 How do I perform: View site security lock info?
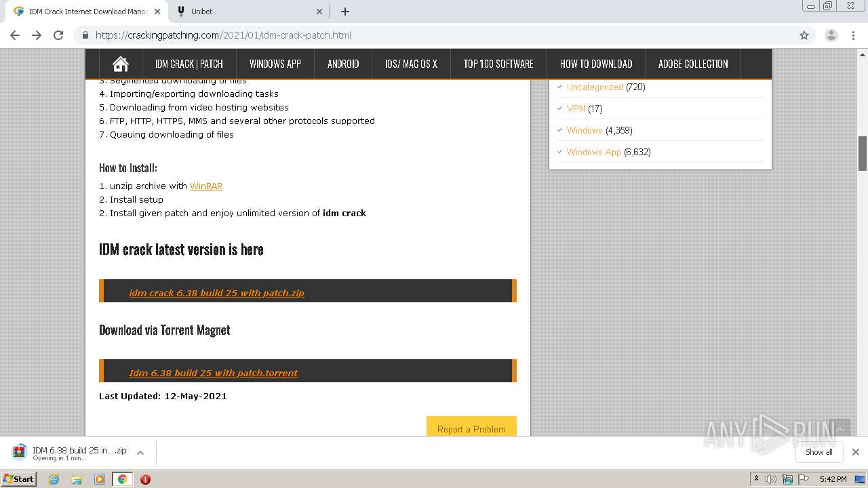pos(85,35)
